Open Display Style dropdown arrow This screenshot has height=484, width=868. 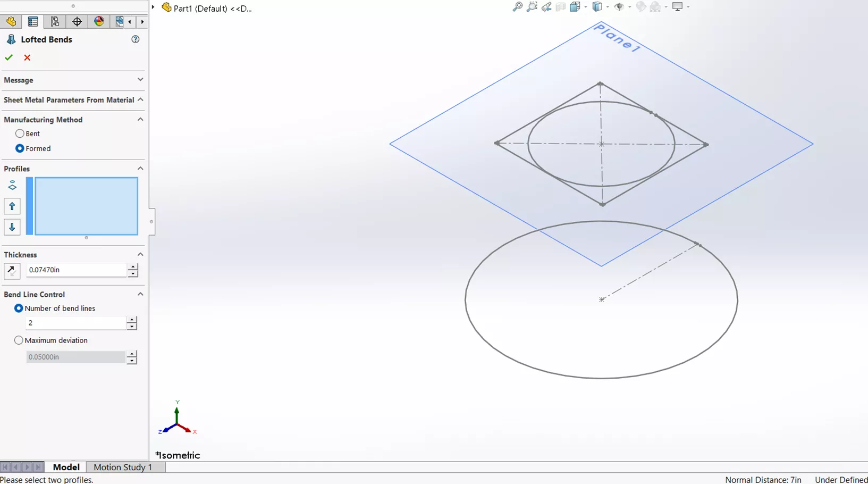coord(608,7)
